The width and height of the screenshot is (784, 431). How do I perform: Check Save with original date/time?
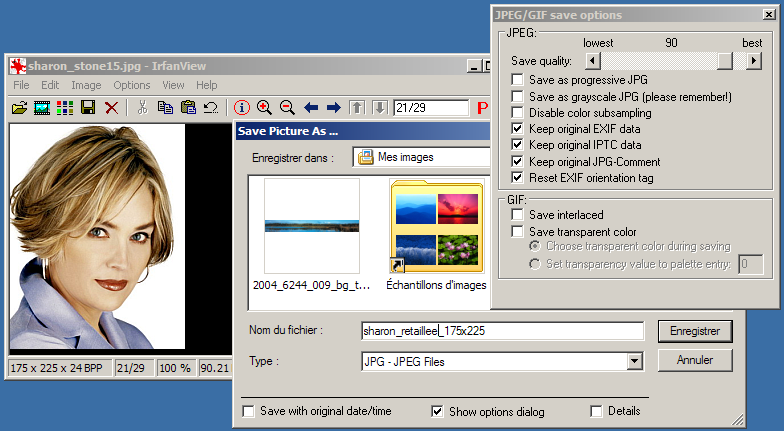coord(248,411)
